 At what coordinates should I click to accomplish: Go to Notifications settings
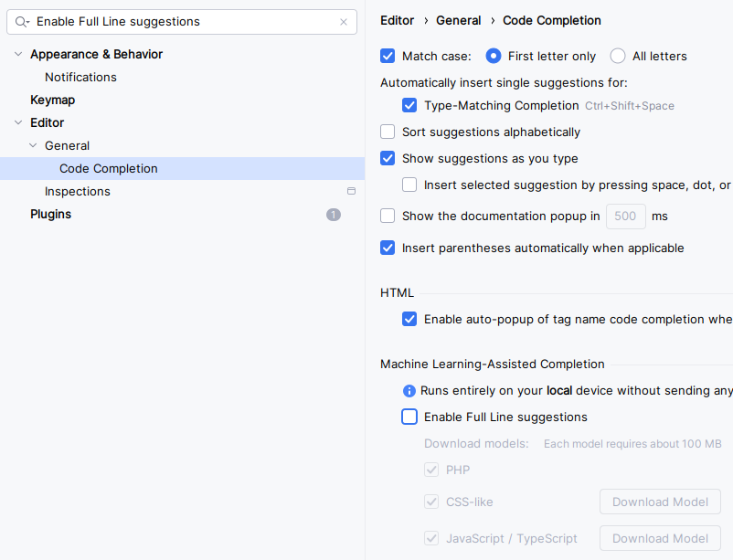pos(80,78)
